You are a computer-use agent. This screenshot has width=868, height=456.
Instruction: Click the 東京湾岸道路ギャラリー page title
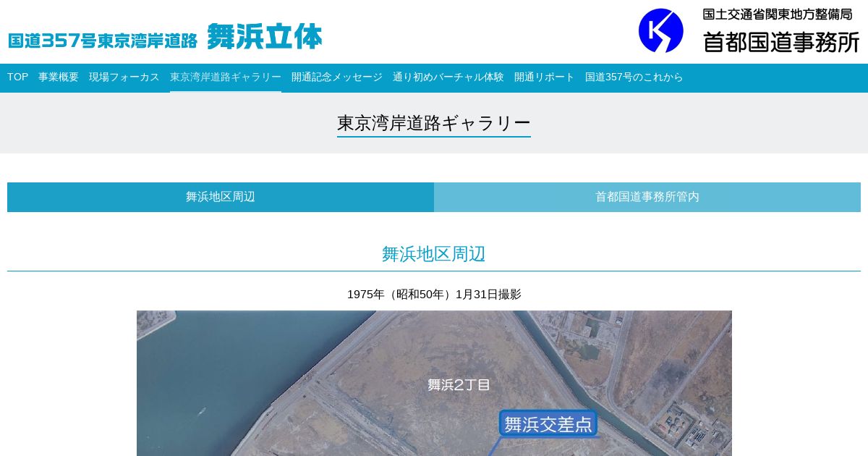coord(434,123)
